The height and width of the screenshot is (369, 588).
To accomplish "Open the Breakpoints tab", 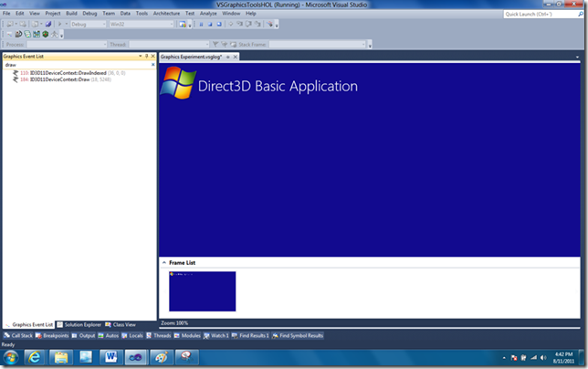I will point(52,335).
